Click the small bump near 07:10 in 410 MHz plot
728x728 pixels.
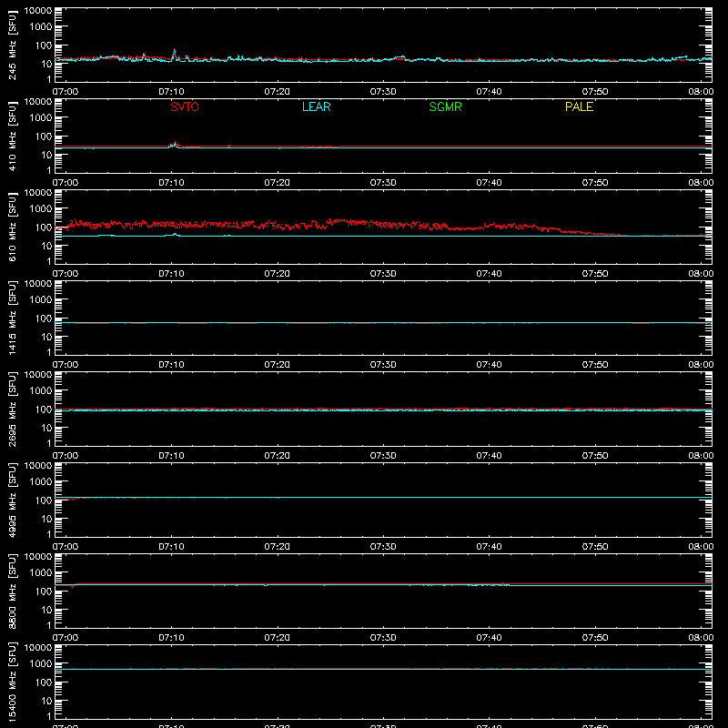pos(175,145)
